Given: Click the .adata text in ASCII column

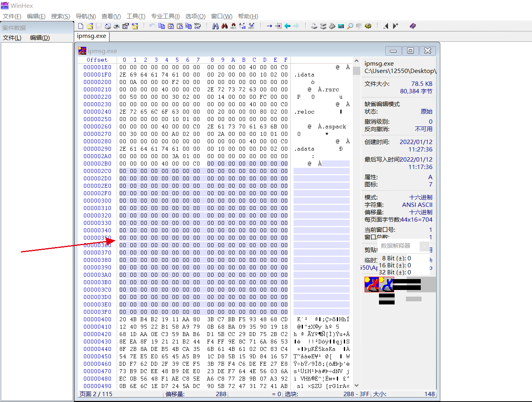Looking at the screenshot, I should [x=304, y=149].
